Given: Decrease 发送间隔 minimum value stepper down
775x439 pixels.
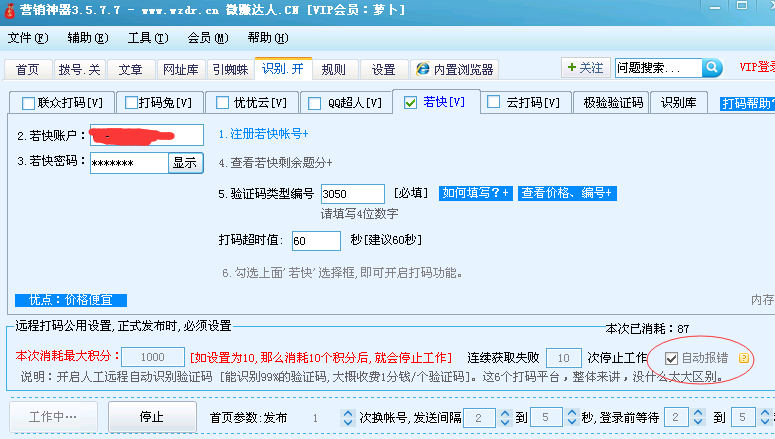Looking at the screenshot, I should point(505,422).
